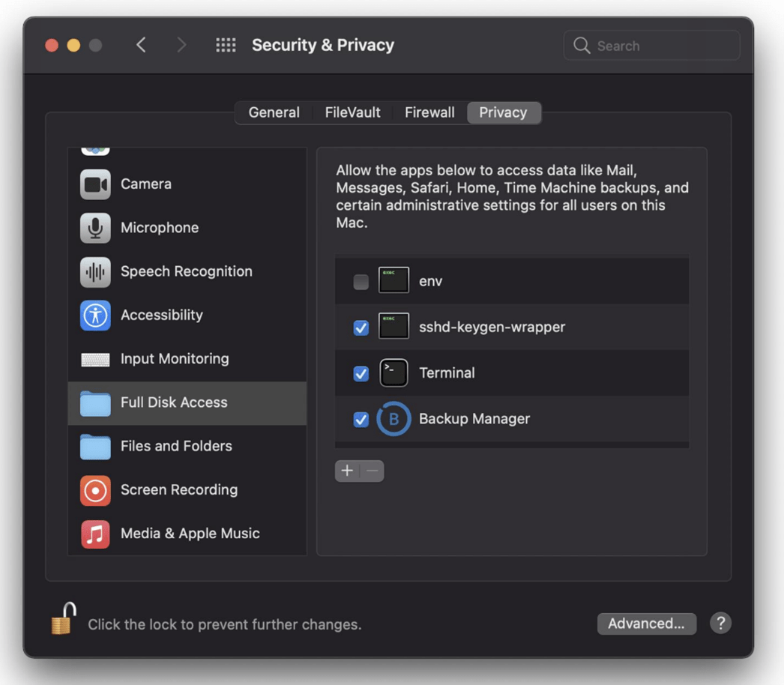Select the Speech Recognition category
Viewport: 784px width, 685px height.
click(x=187, y=271)
